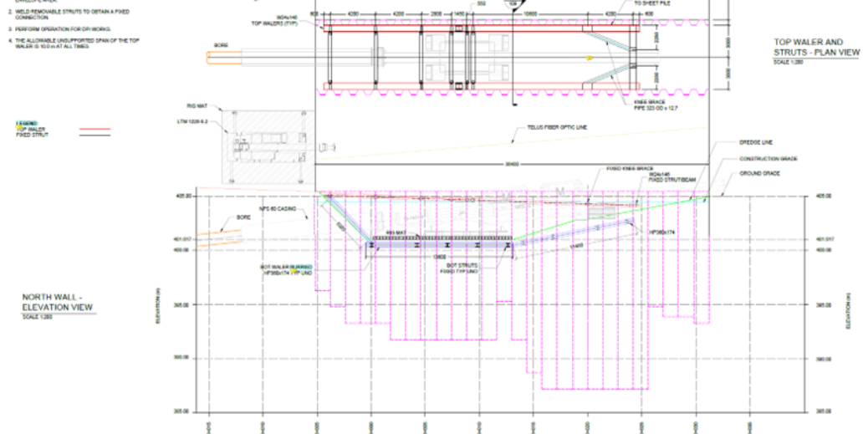868x434 pixels.
Task: Select the 'DREDGE LINE' label
Action: pos(756,143)
